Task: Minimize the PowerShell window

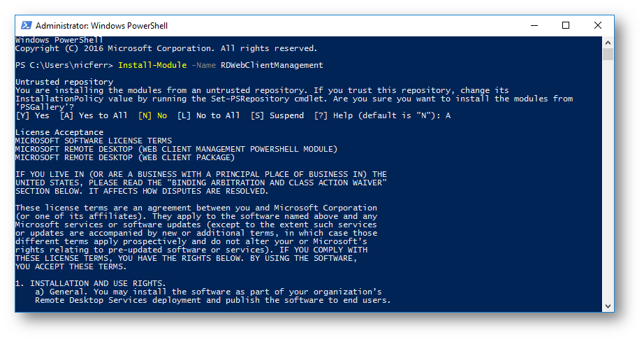Action: click(534, 26)
